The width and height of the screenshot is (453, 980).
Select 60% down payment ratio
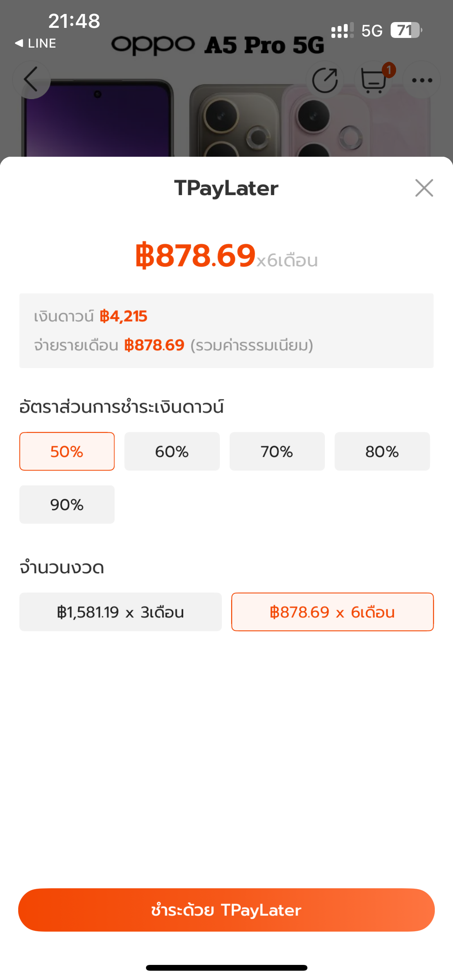(172, 451)
